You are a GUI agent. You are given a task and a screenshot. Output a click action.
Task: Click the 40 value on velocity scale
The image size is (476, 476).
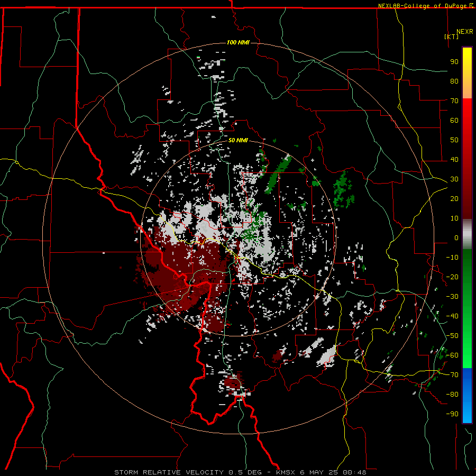point(454,159)
